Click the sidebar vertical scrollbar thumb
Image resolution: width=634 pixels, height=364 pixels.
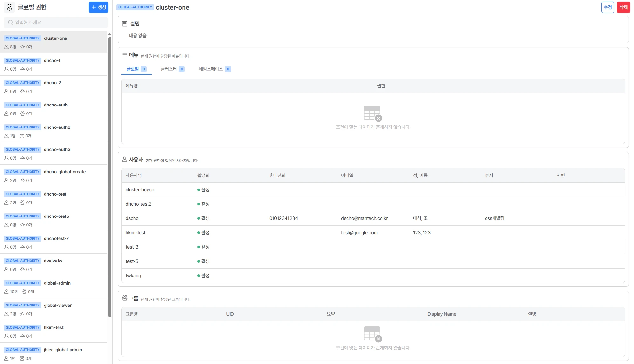[x=110, y=177]
